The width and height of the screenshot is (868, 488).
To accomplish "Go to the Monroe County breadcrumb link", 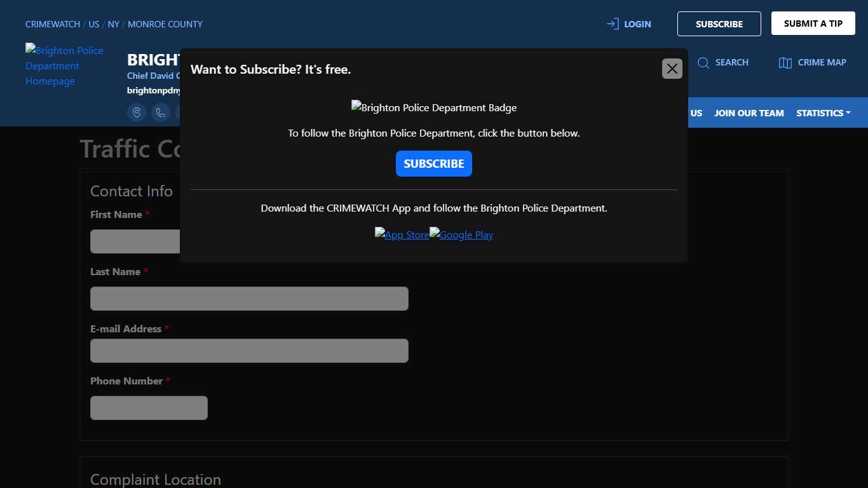I will click(x=165, y=24).
